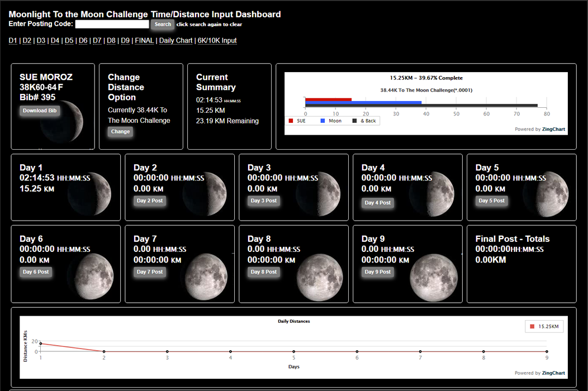
Task: Open the 6K/10K Input link
Action: (x=217, y=40)
